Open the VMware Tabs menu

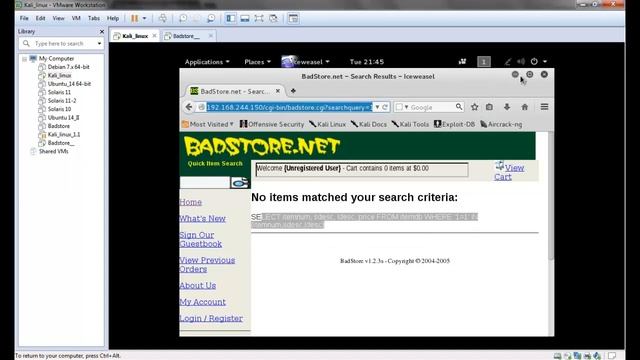[x=94, y=18]
